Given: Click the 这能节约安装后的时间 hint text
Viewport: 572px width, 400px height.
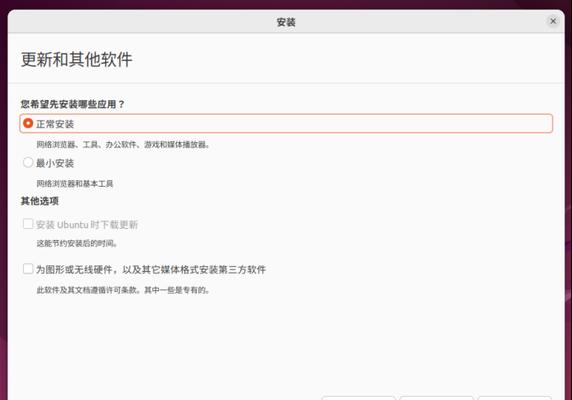Looking at the screenshot, I should coord(77,243).
